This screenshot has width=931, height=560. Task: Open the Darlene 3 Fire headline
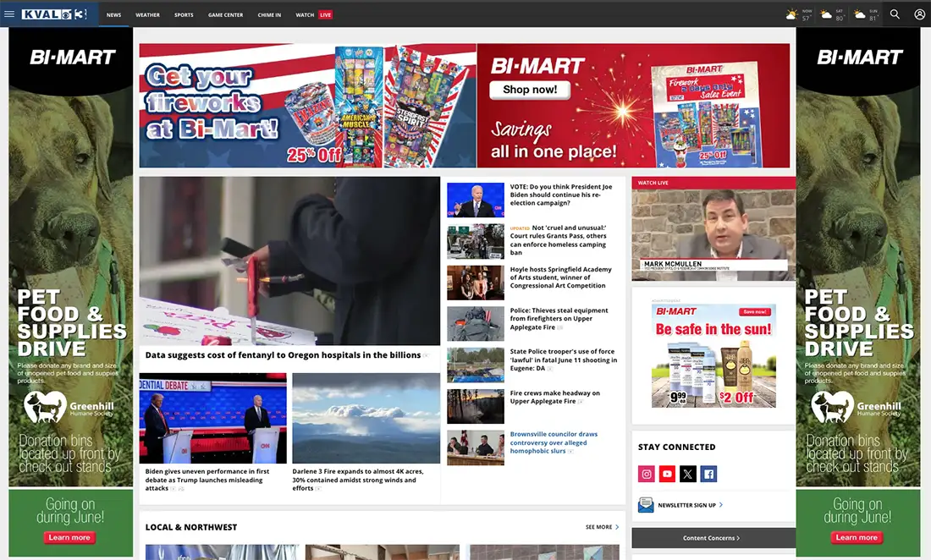[x=357, y=480]
